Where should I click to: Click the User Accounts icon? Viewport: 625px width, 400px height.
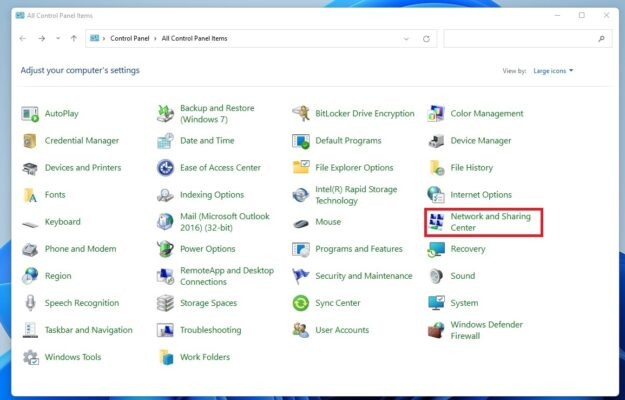(x=301, y=330)
